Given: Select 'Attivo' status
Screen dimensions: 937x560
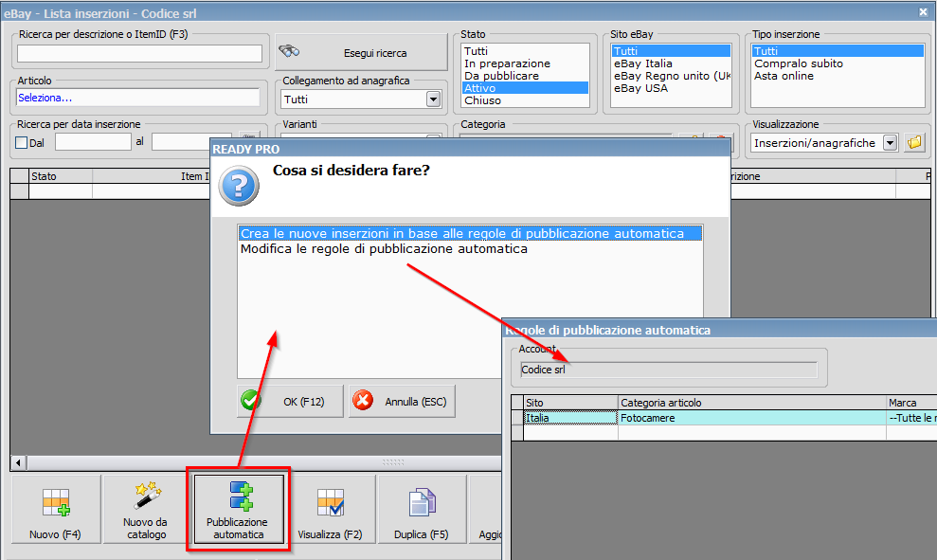Looking at the screenshot, I should 525,88.
